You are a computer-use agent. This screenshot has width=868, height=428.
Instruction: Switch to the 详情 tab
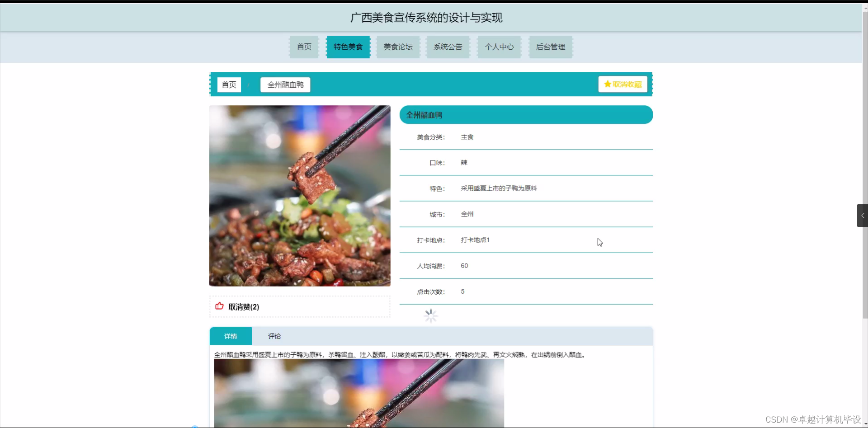tap(231, 336)
